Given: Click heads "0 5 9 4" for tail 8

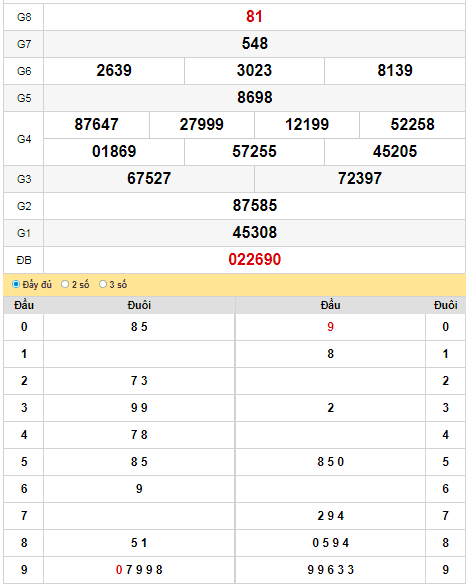Looking at the screenshot, I should pyautogui.click(x=330, y=543).
